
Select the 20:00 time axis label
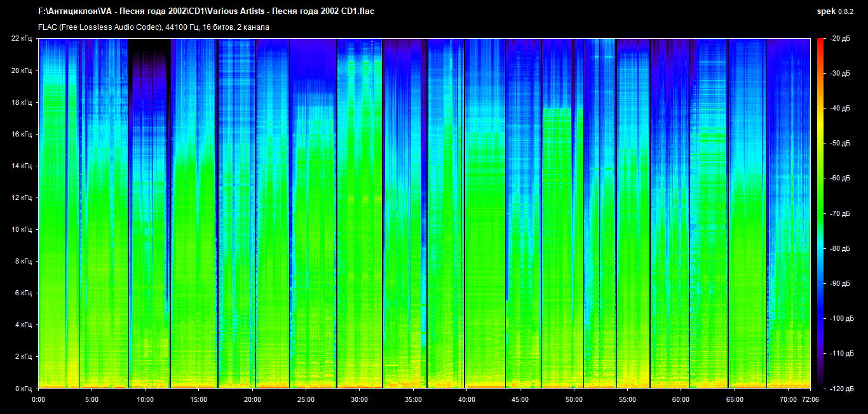(252, 400)
